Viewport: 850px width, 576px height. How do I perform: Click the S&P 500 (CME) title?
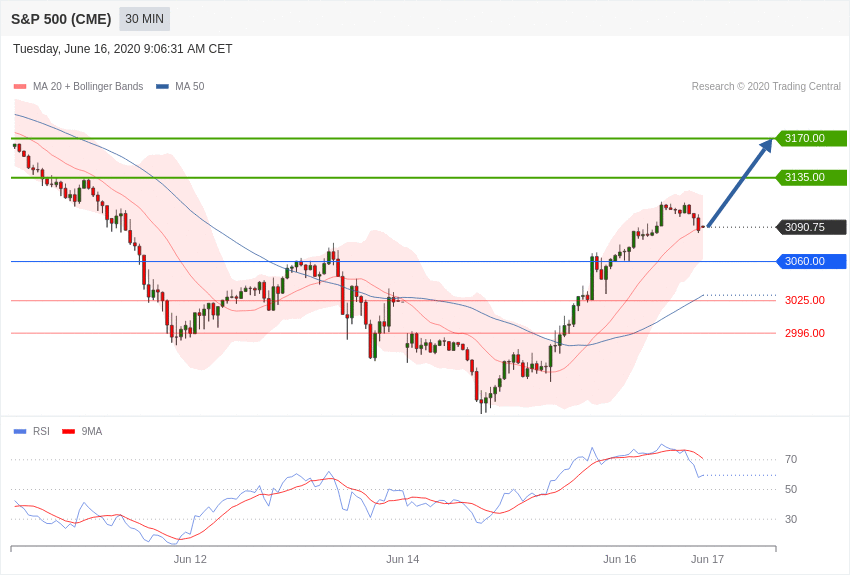[61, 20]
